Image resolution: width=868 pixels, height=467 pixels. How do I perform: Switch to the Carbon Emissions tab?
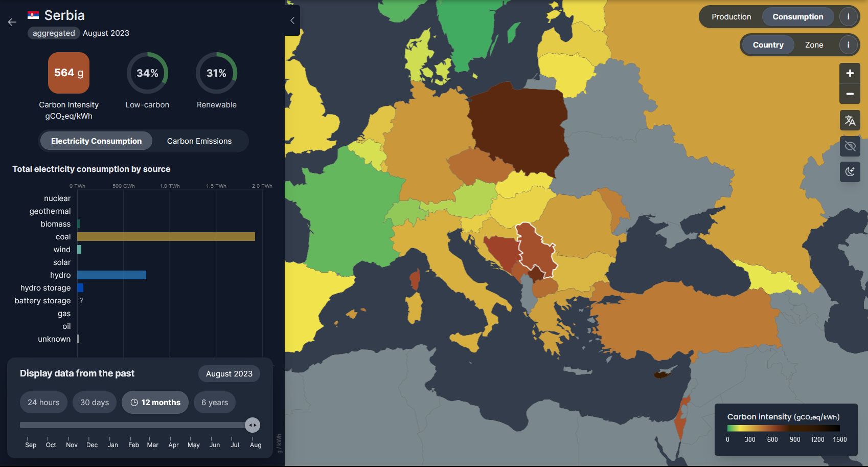click(x=199, y=141)
